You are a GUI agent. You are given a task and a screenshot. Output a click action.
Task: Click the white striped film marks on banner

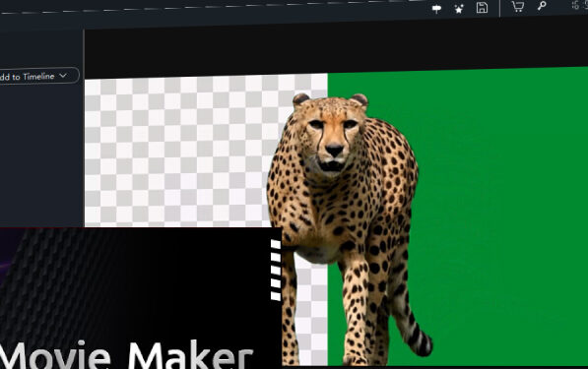tap(276, 270)
